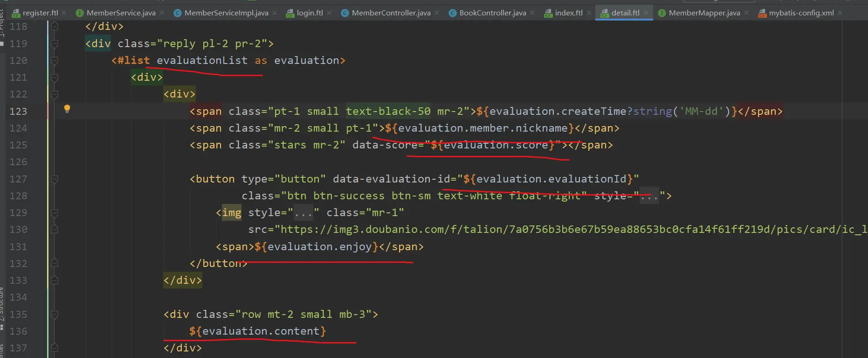Click the 'createTime?string' expression on line 123
Viewport: 868px width, 358px height.
[x=617, y=112]
